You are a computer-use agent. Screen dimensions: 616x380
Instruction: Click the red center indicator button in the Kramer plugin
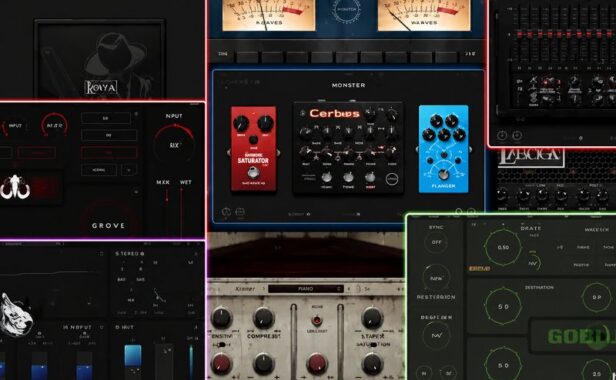tap(317, 320)
